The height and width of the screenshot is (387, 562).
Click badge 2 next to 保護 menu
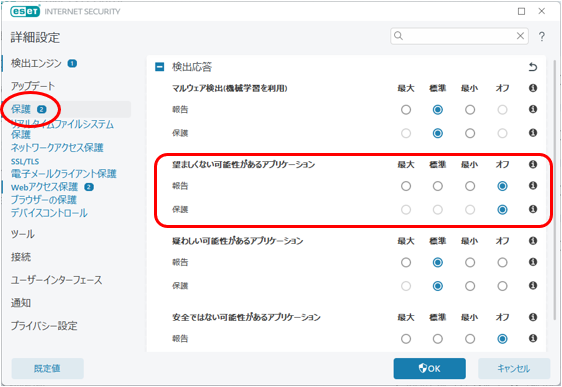(x=42, y=109)
